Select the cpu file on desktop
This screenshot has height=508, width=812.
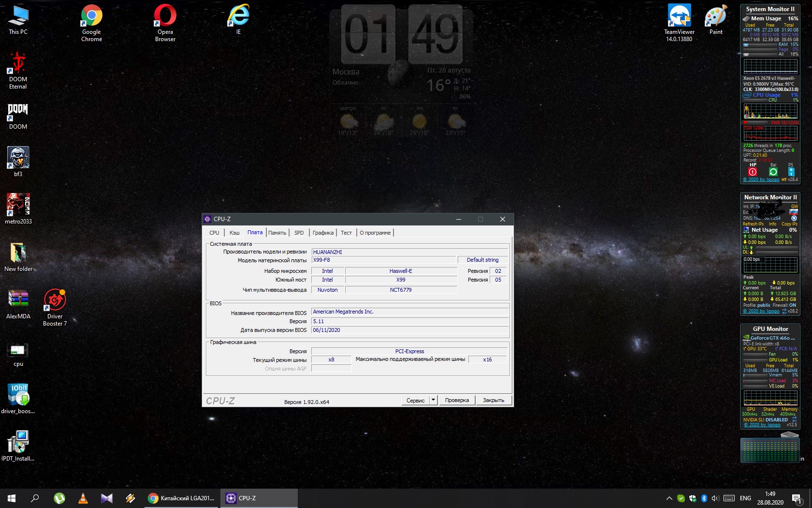pyautogui.click(x=18, y=354)
